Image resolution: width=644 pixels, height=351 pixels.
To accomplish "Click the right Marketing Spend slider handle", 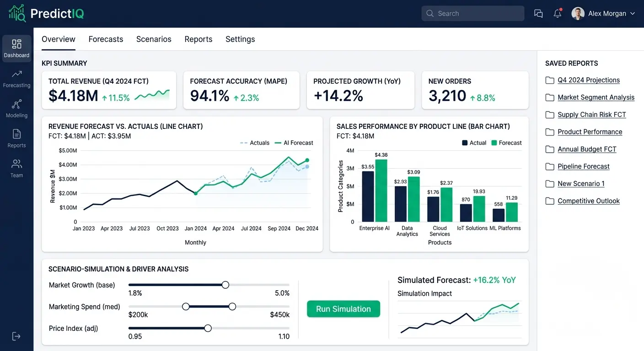I will tap(232, 307).
